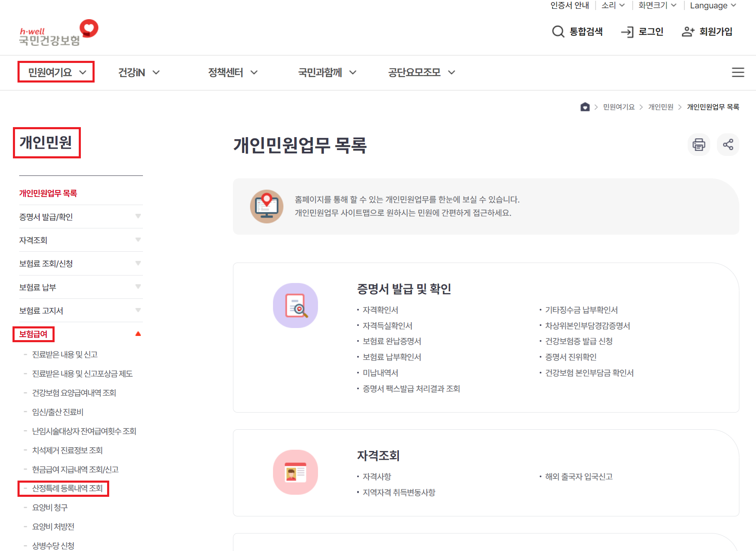The image size is (756, 551).
Task: Open 요양비 청구 submenu
Action: point(50,508)
